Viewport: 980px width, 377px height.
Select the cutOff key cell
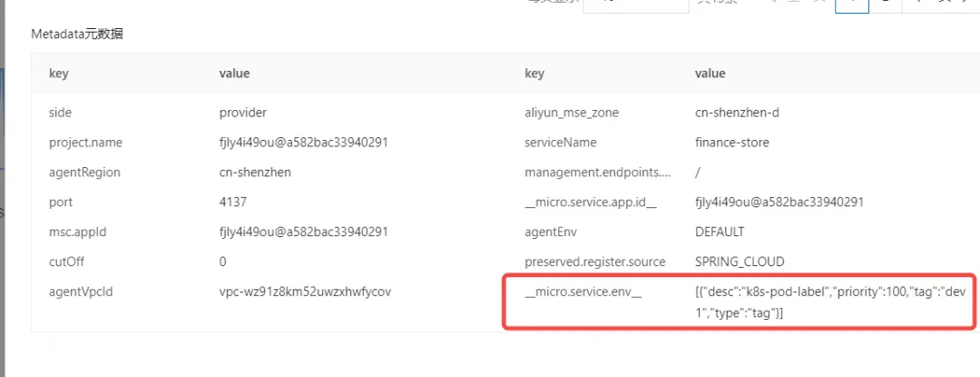(x=66, y=261)
